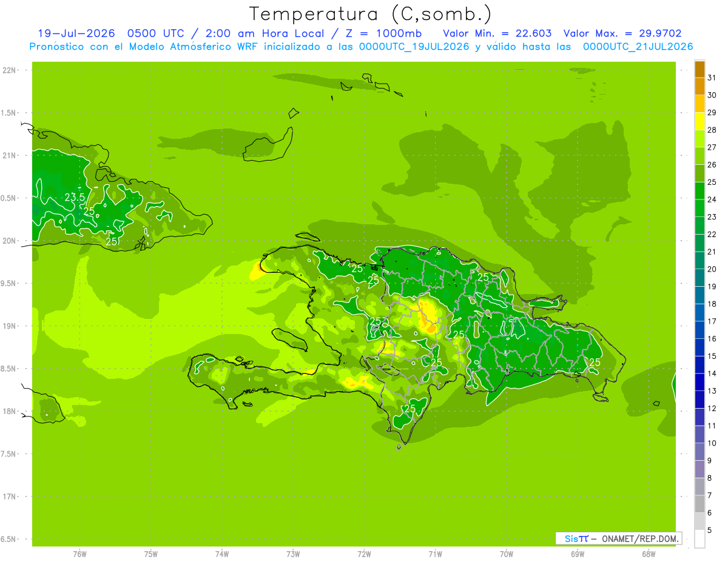The height and width of the screenshot is (562, 728).
Task: Click the SisTT - ONAMET/REP.DOM. label
Action: [x=618, y=538]
